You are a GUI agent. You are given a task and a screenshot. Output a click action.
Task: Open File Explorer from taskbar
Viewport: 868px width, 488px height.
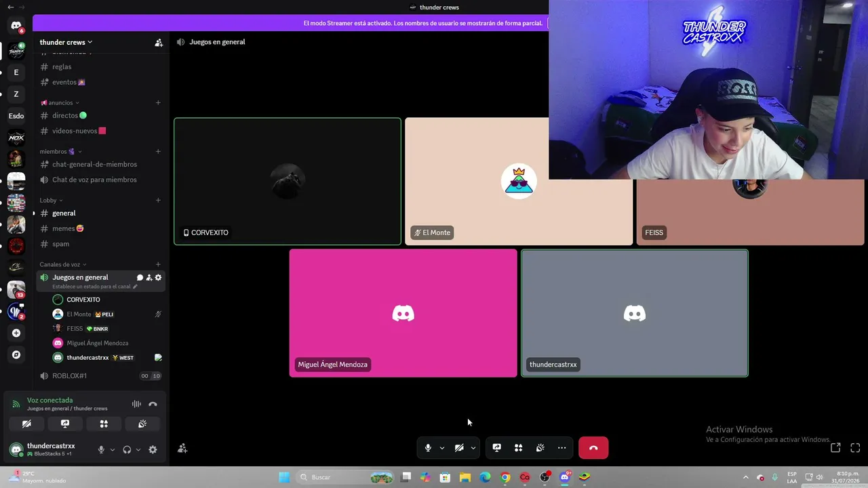[x=465, y=477]
